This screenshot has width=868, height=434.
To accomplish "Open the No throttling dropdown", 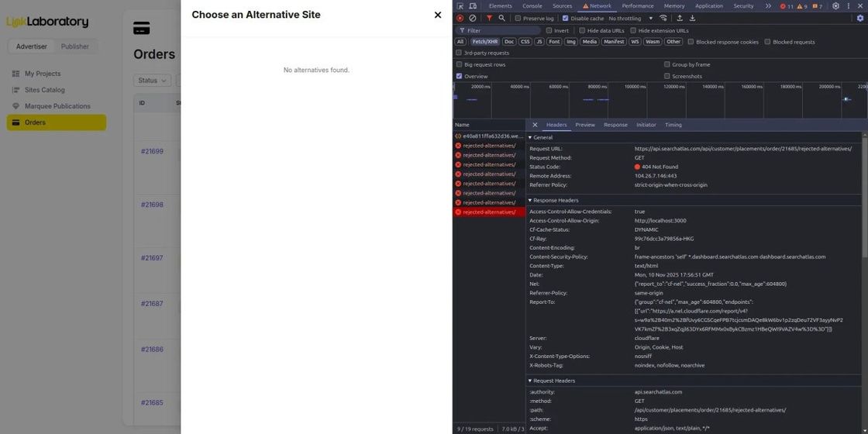I will [x=630, y=18].
